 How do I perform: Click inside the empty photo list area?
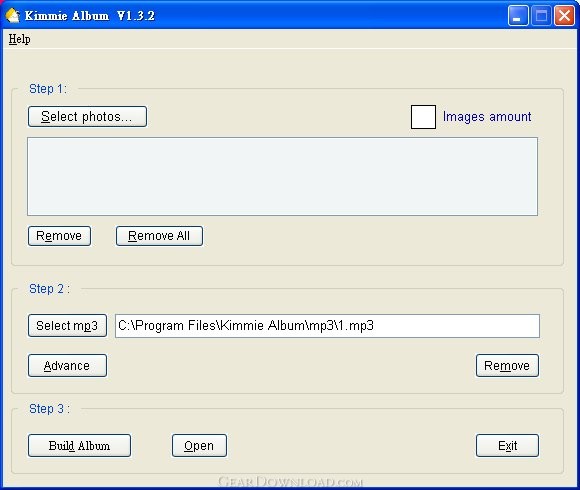(x=282, y=176)
